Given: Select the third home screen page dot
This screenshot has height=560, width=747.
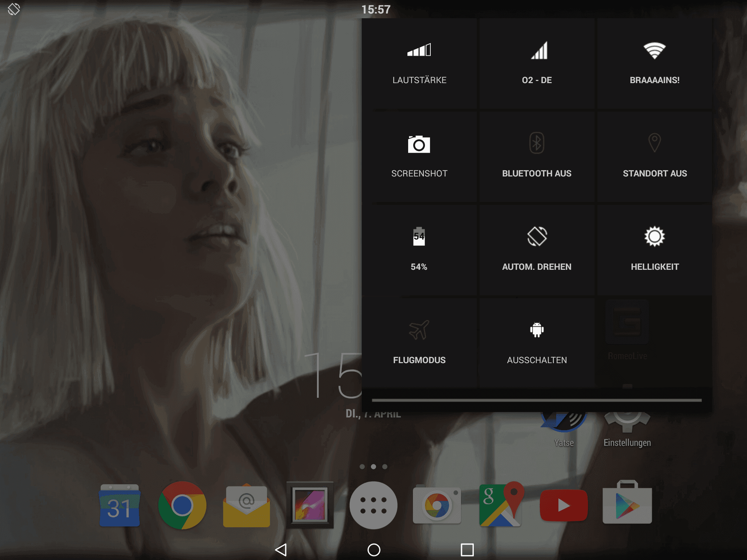Looking at the screenshot, I should click(x=385, y=466).
